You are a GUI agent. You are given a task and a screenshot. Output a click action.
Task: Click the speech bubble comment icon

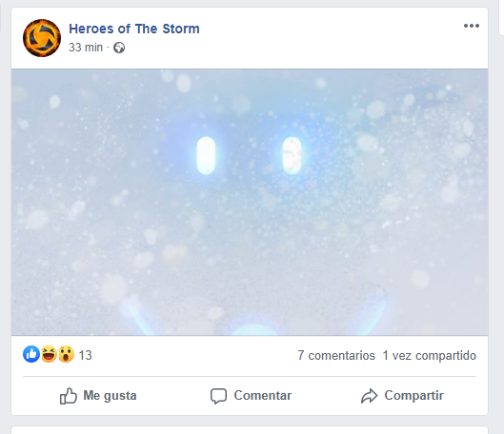218,396
